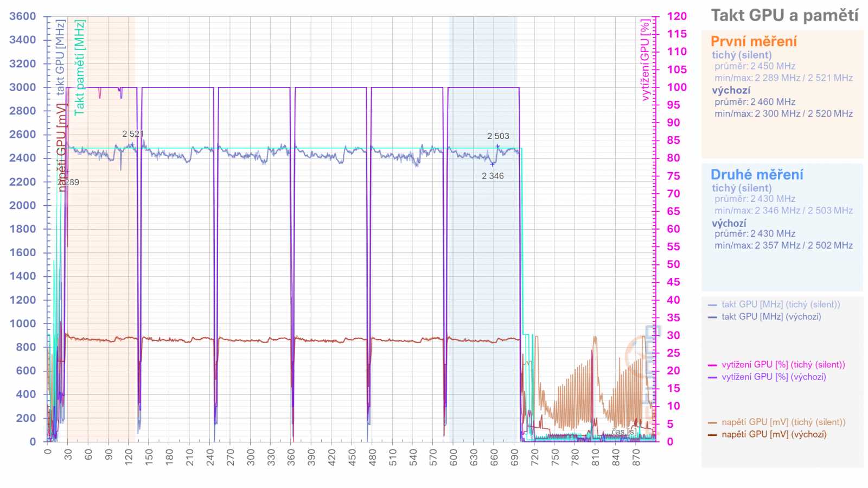Click legend entry 'napětí GPU [mV] (tichý (silent))'
Viewport: 868px width, 488px height.
tap(783, 422)
